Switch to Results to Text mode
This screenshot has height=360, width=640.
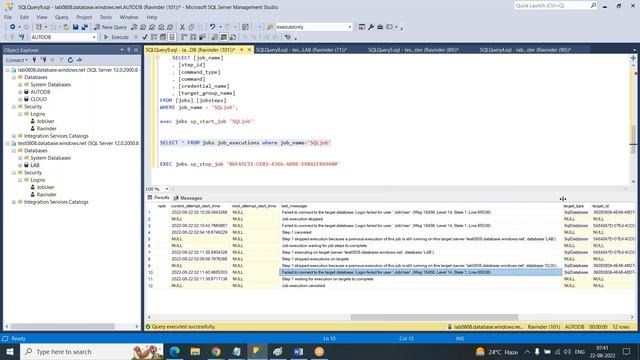tap(215, 37)
